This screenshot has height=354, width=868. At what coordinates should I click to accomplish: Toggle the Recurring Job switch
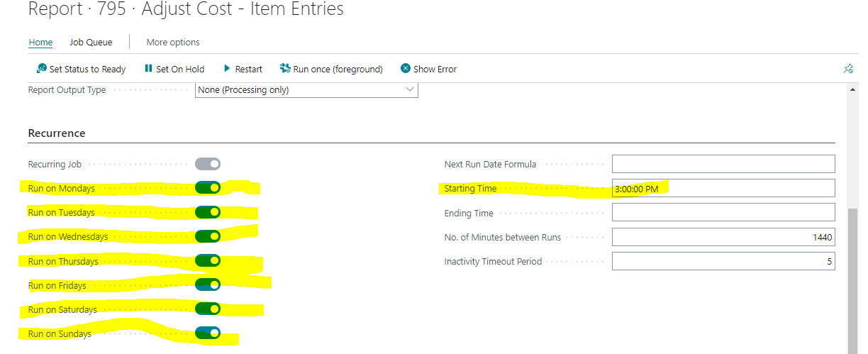(208, 164)
